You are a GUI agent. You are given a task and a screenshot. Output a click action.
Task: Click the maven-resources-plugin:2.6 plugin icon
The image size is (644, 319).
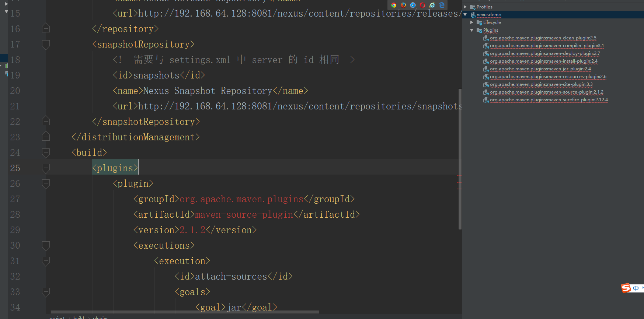pyautogui.click(x=486, y=77)
